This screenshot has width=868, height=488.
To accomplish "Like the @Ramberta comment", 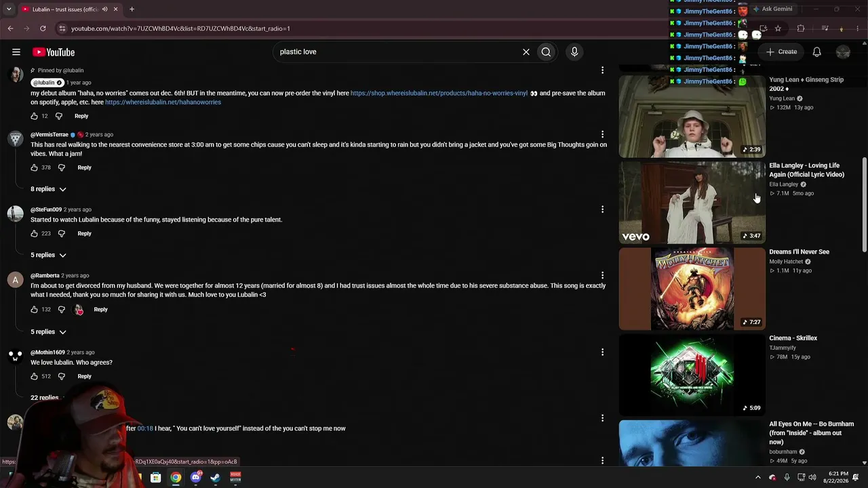I will click(x=35, y=309).
